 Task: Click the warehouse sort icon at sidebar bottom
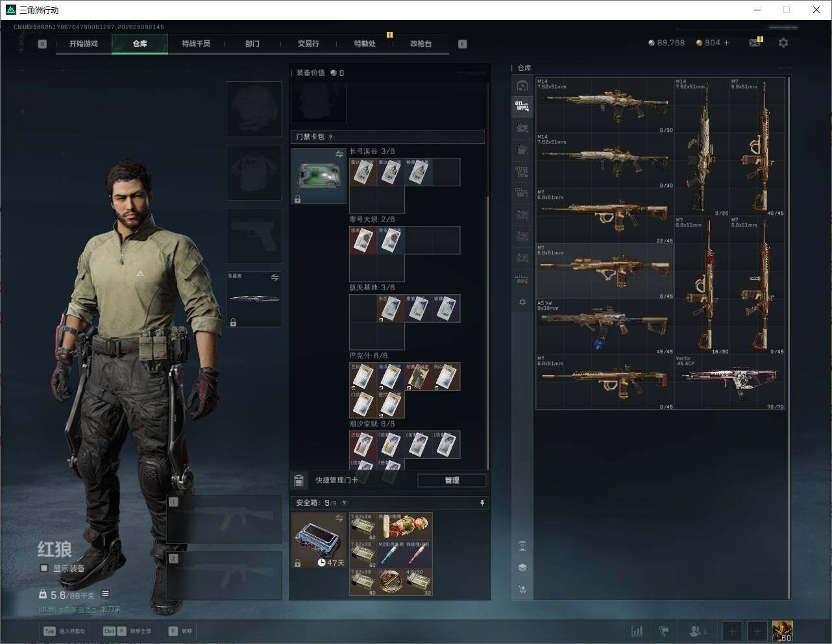point(522,589)
